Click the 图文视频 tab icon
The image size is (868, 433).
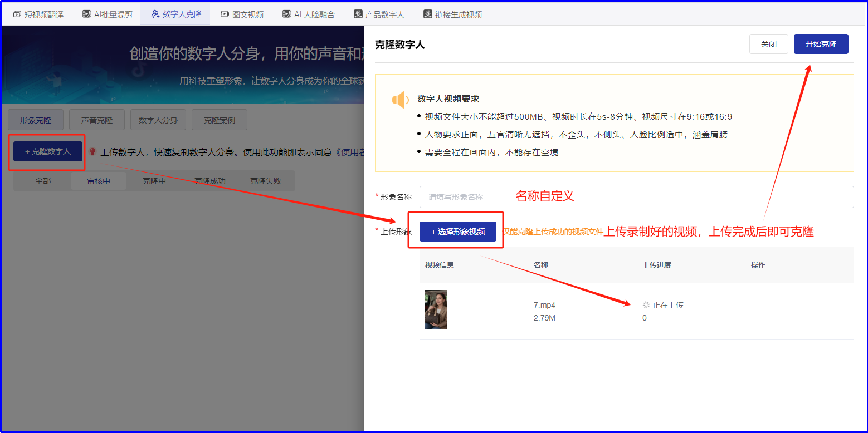click(225, 14)
